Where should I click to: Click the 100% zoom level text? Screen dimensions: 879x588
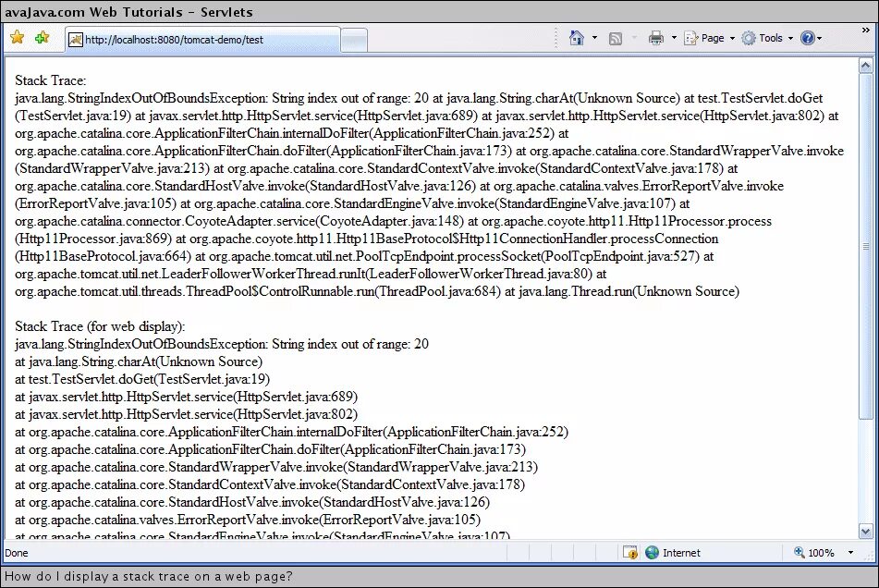[x=821, y=553]
